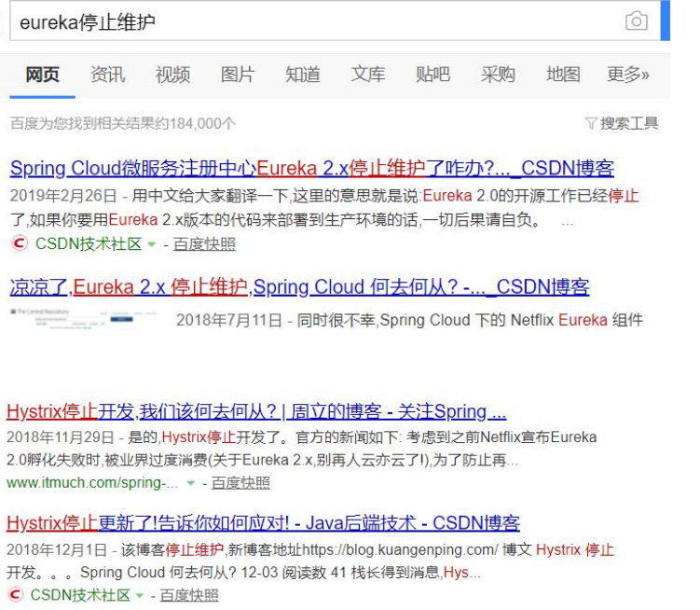Open 百度快照 of the last result

(x=189, y=595)
